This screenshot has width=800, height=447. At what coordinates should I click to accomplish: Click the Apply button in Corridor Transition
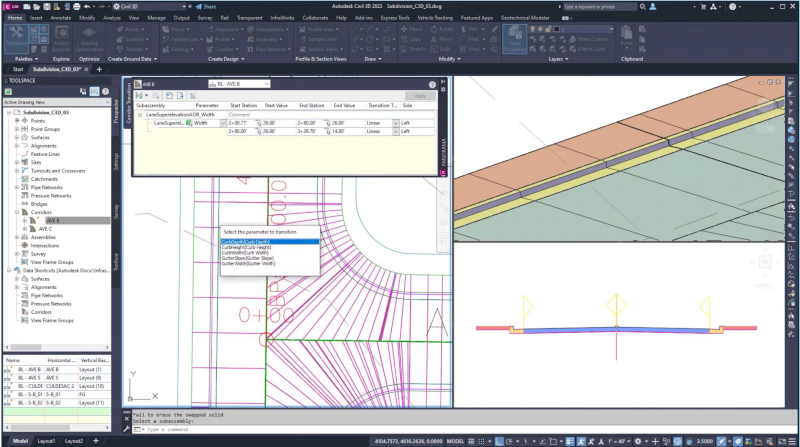point(420,95)
